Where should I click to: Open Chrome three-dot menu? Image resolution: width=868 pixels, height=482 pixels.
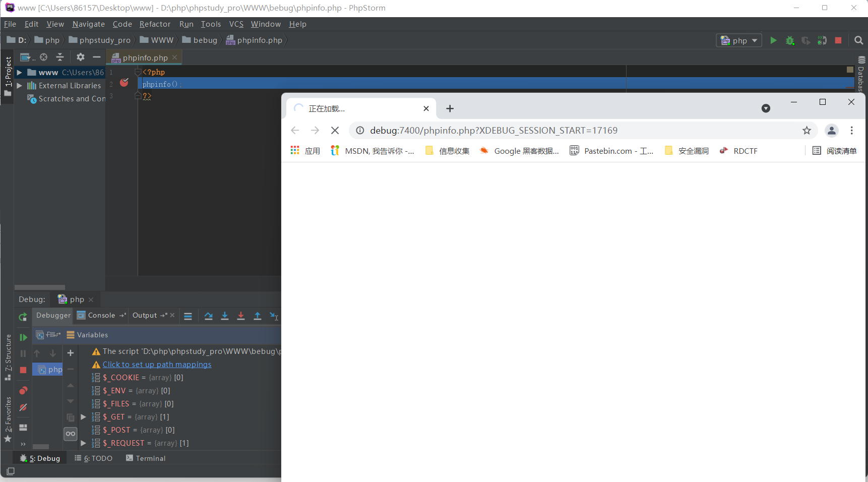click(852, 131)
